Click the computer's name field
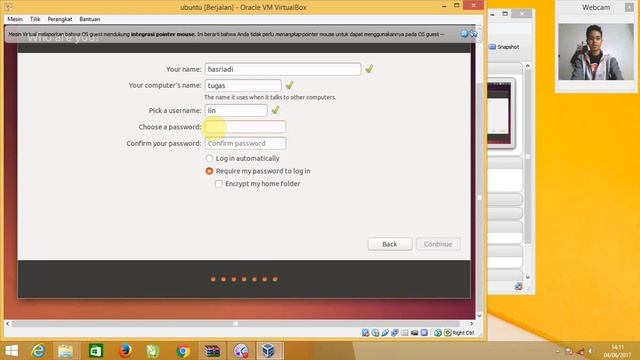This screenshot has width=640, height=360. (243, 85)
